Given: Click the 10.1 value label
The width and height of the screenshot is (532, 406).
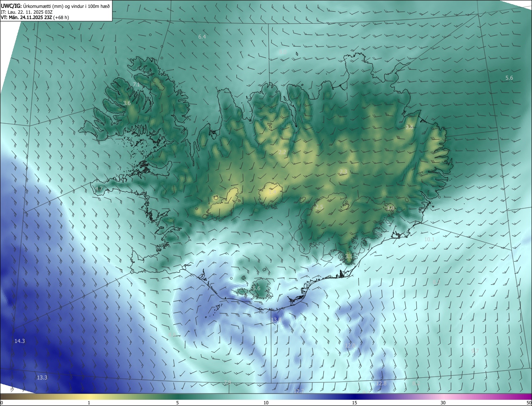Looking at the screenshot, I should tap(429, 240).
